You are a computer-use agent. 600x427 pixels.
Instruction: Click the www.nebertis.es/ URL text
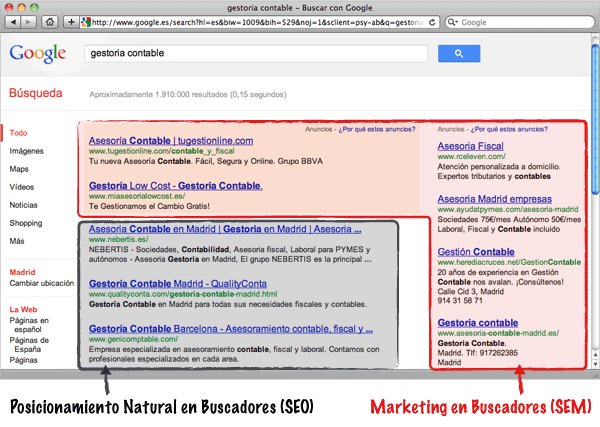(x=119, y=240)
